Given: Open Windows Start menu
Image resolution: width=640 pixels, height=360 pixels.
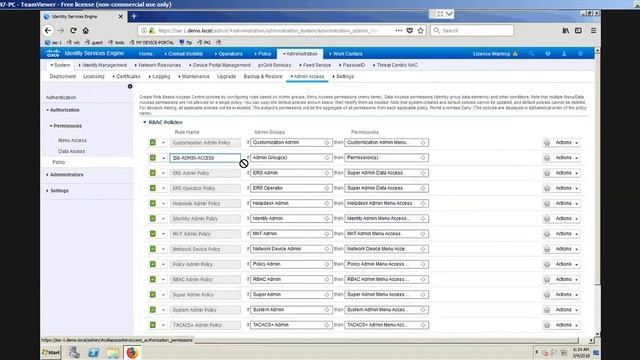Looking at the screenshot, I should [51, 353].
